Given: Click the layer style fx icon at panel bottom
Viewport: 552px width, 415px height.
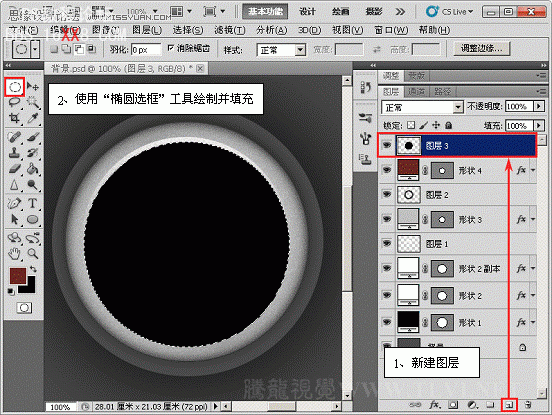Looking at the screenshot, I should pos(434,405).
